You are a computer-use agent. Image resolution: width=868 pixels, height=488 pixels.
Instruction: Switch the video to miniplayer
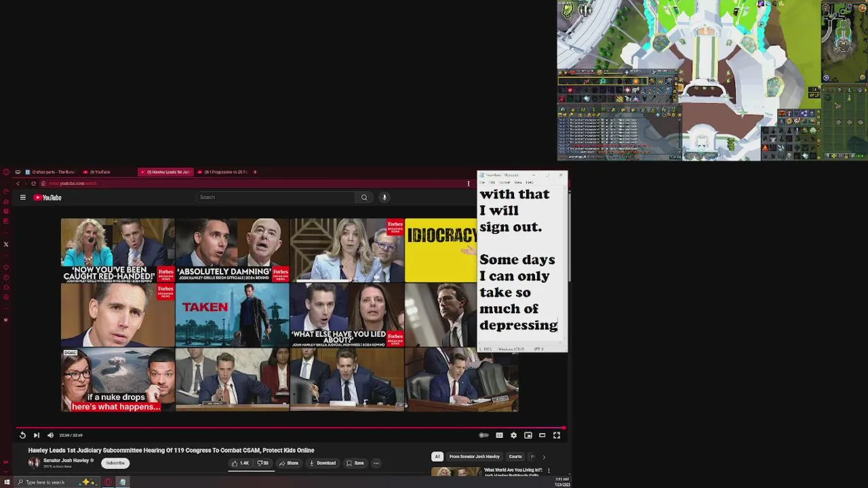(528, 435)
